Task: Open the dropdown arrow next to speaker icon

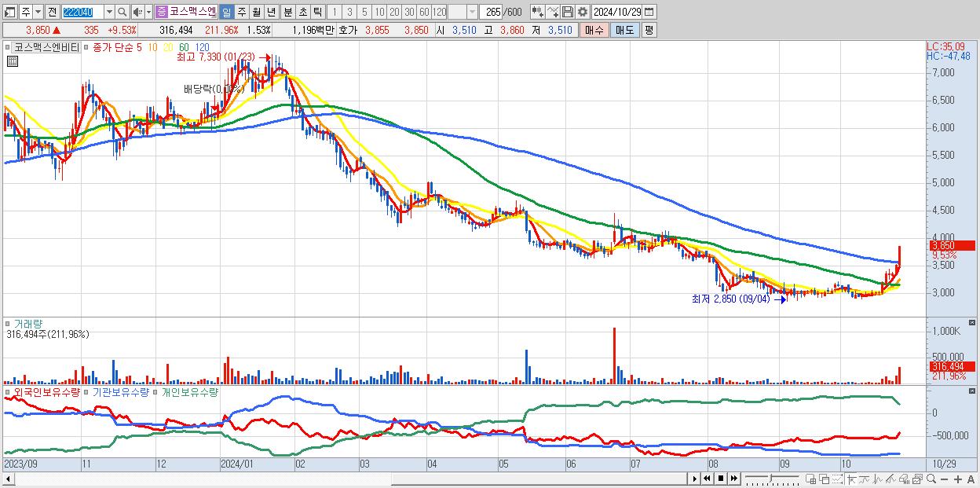Action: coord(148,12)
